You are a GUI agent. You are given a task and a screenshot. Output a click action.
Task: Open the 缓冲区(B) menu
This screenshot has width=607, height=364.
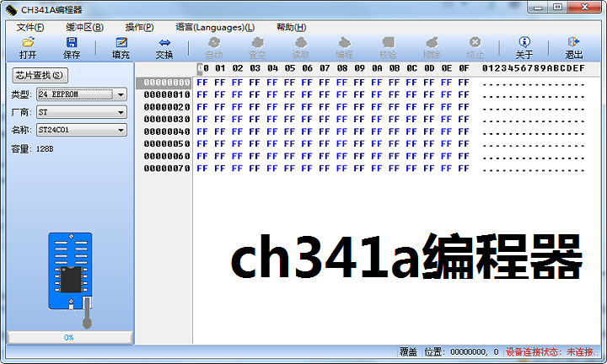tap(84, 28)
